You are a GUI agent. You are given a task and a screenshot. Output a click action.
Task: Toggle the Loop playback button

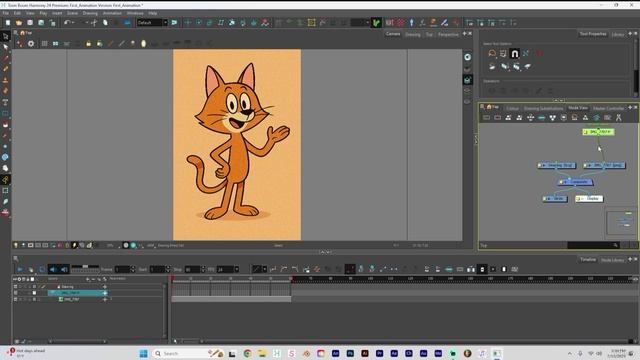click(42, 269)
